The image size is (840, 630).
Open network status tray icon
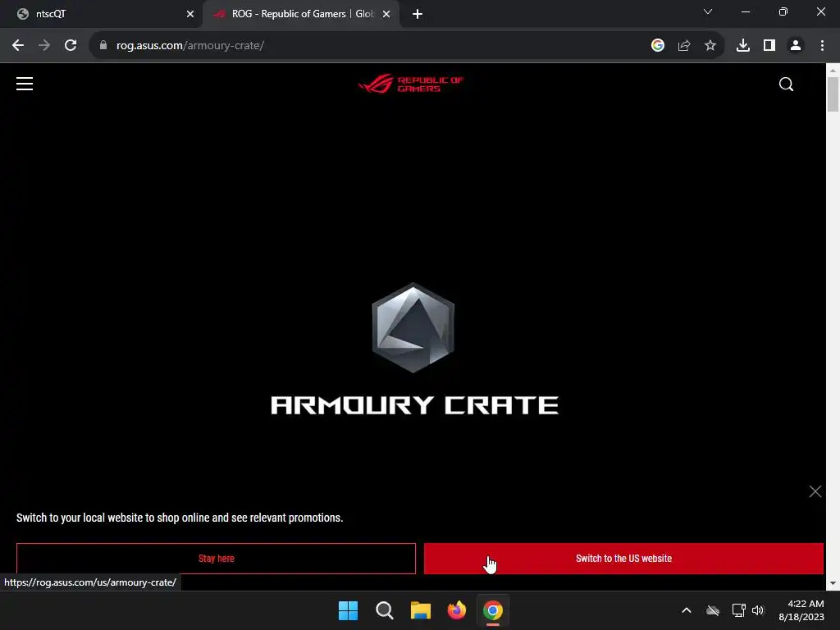(x=739, y=610)
